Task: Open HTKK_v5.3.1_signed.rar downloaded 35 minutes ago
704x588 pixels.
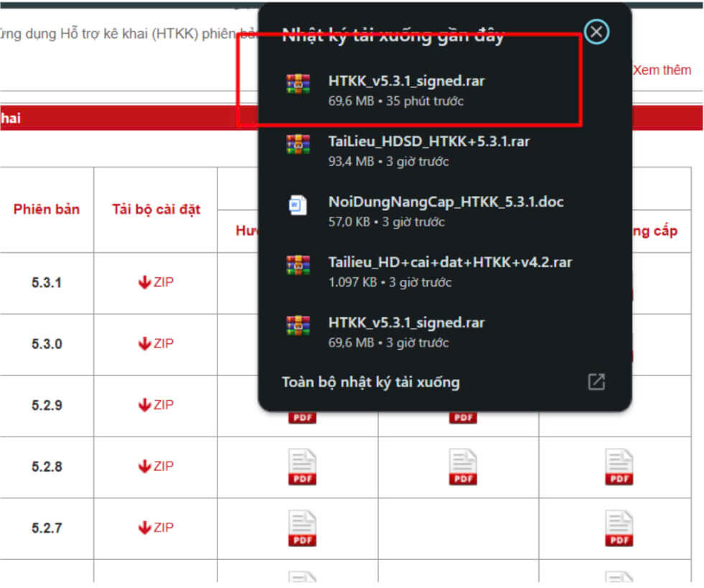Action: click(444, 90)
